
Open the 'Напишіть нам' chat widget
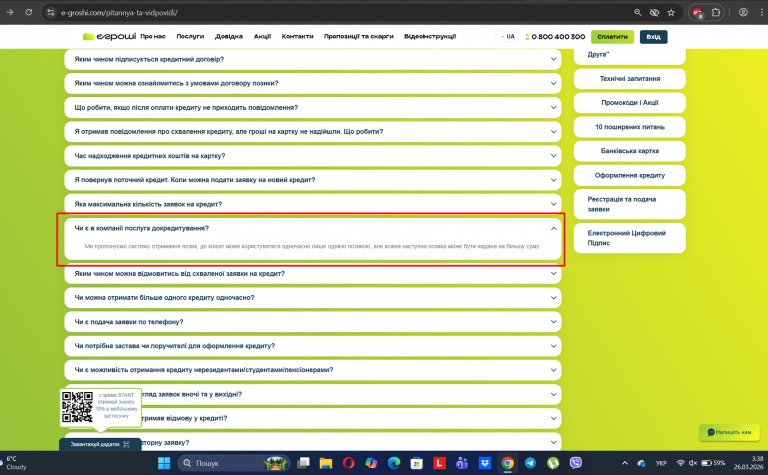tap(729, 432)
